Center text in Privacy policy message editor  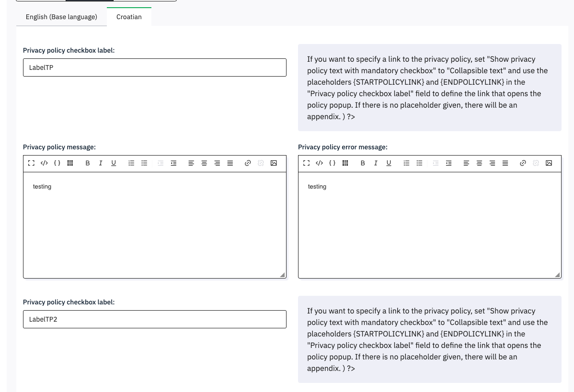point(204,163)
